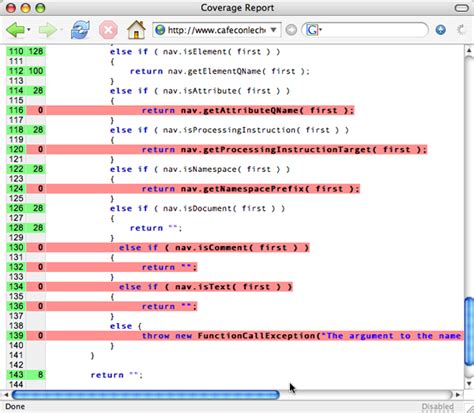
Task: Click the throw new FunctionCallException line
Action: (302, 336)
